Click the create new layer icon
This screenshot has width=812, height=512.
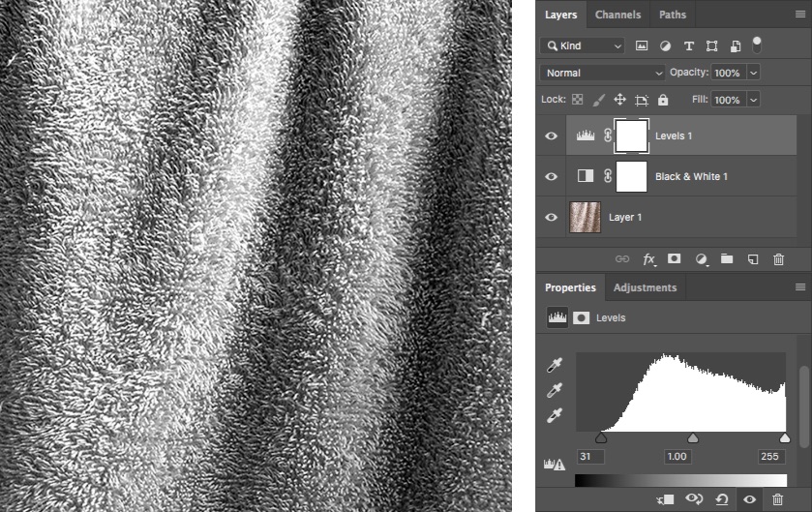point(752,259)
